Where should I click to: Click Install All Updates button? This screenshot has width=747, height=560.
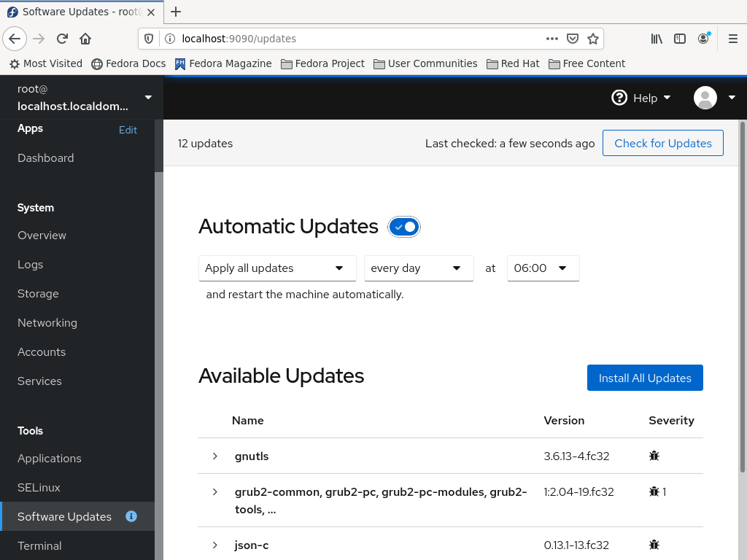645,378
